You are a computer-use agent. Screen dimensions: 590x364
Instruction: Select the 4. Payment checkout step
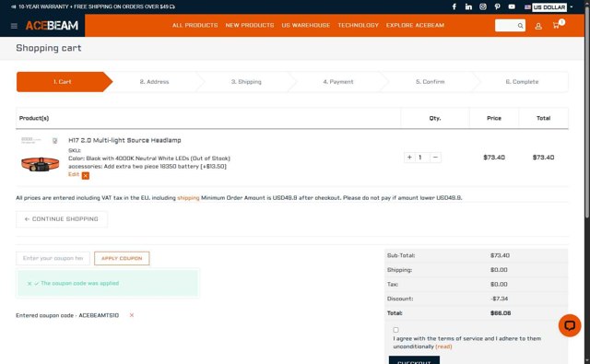point(338,82)
